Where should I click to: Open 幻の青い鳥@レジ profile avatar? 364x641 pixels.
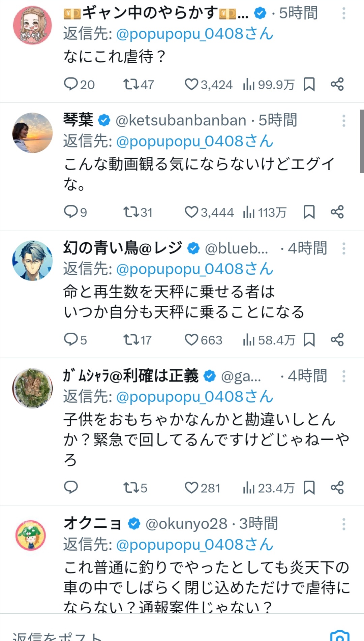32,261
